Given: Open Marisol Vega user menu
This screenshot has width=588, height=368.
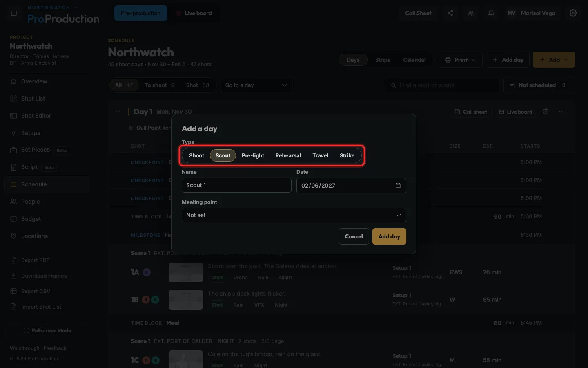Looking at the screenshot, I should tap(531, 13).
